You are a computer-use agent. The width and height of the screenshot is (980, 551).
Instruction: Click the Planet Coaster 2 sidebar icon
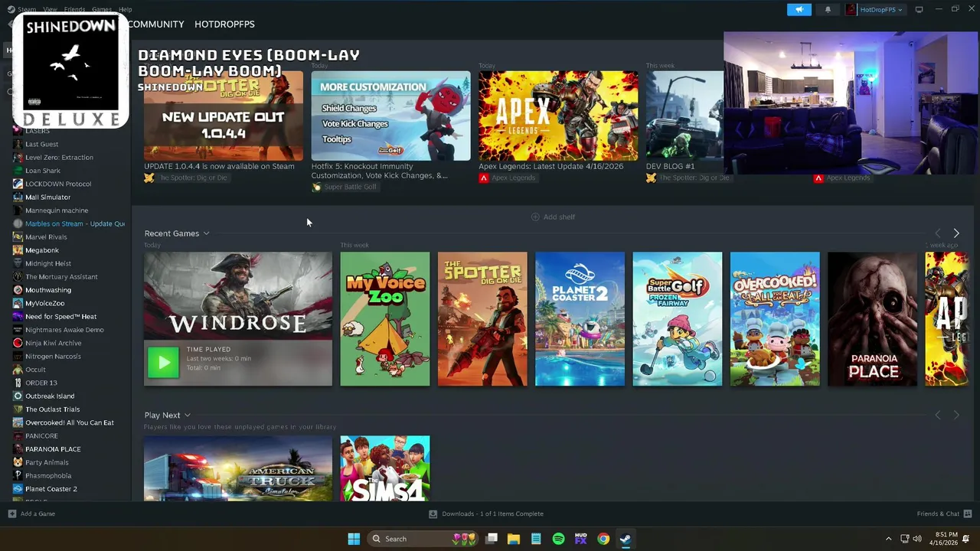pos(18,488)
